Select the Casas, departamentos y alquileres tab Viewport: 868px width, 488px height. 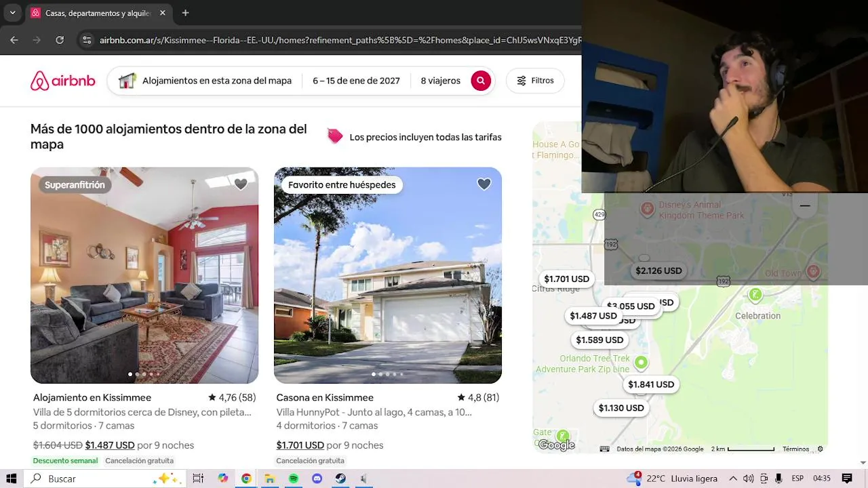click(98, 13)
